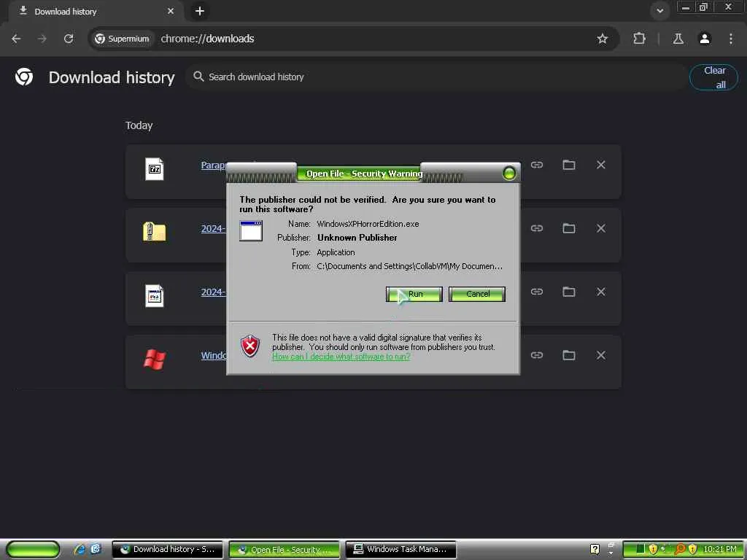The width and height of the screenshot is (747, 560).
Task: Show the zip archive download in folder
Action: click(x=569, y=228)
